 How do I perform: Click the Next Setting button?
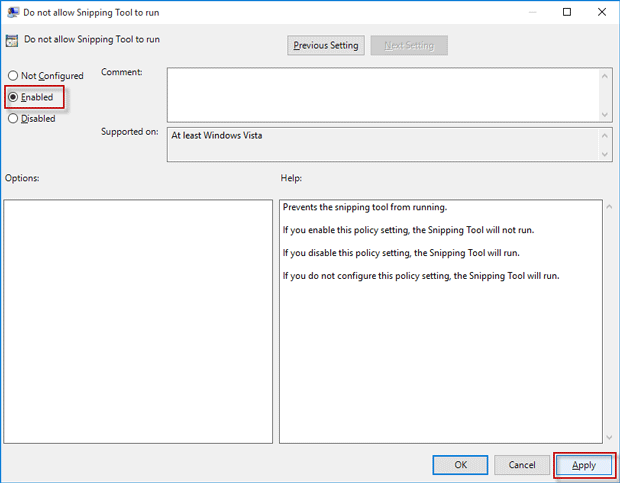click(x=409, y=45)
